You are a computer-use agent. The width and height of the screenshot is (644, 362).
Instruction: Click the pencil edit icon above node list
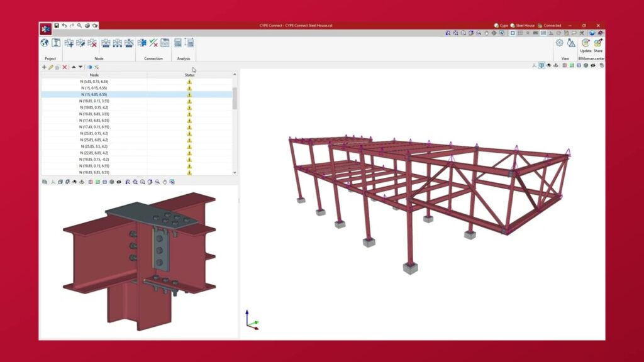click(x=51, y=67)
